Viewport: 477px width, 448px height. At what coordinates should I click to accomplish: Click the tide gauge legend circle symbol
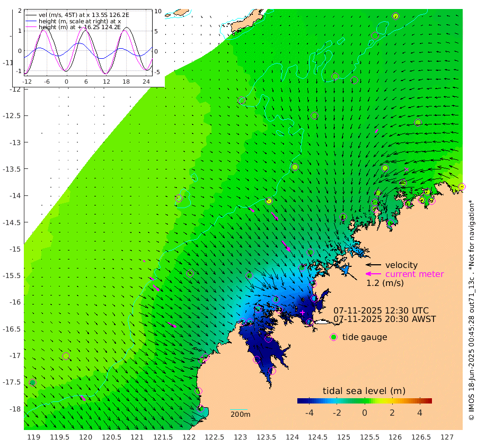[x=334, y=337]
